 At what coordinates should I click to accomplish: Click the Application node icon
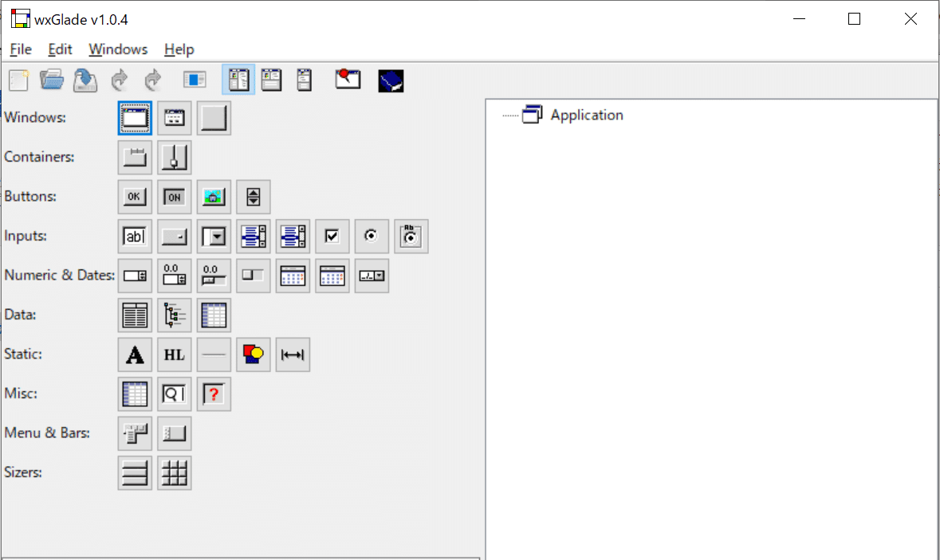click(533, 115)
